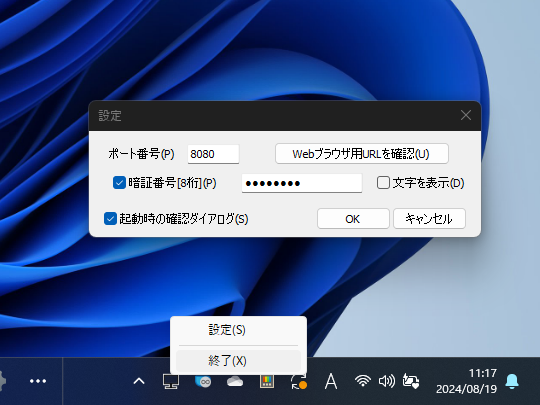Click the blue infinity tray icon
The height and width of the screenshot is (405, 540).
tap(203, 381)
